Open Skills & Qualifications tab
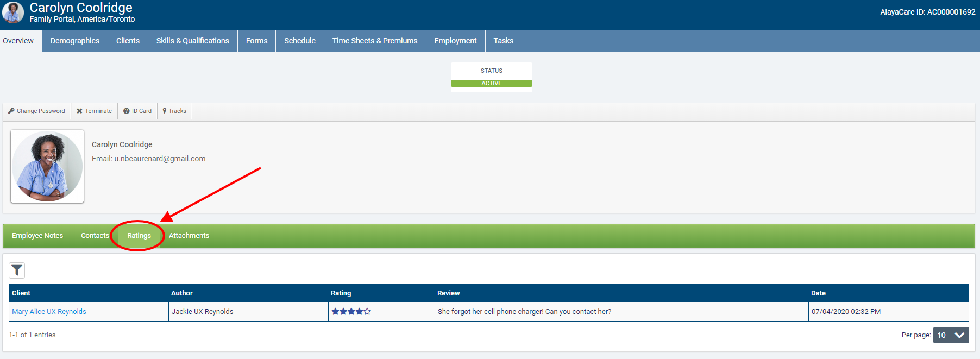 [x=192, y=41]
